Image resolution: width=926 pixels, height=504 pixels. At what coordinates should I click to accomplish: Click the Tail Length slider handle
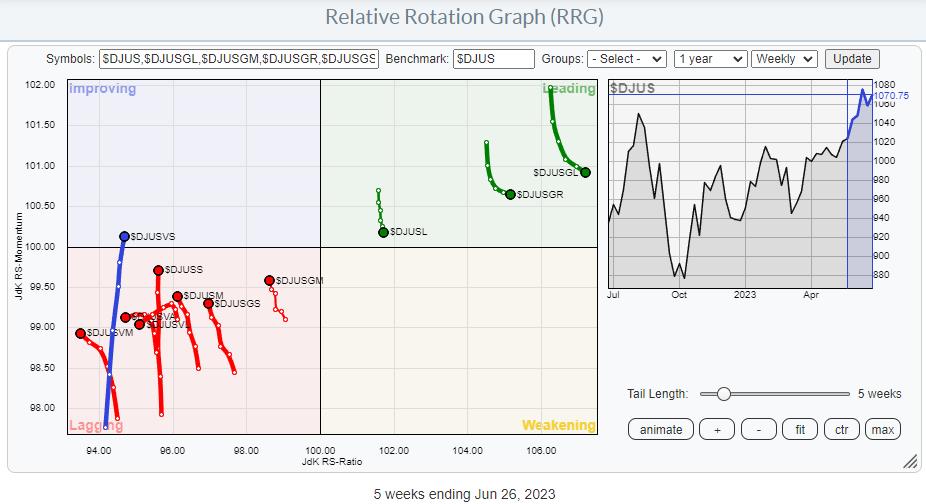click(x=722, y=394)
